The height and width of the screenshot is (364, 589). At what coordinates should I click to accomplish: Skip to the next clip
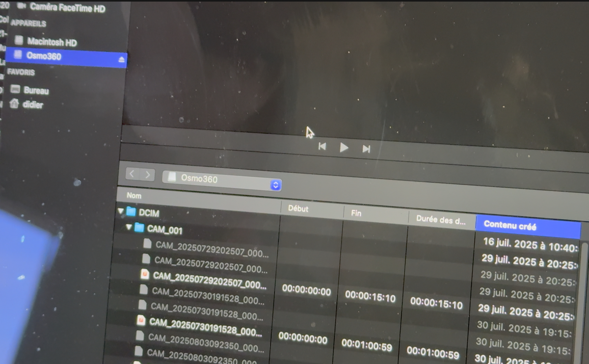366,149
